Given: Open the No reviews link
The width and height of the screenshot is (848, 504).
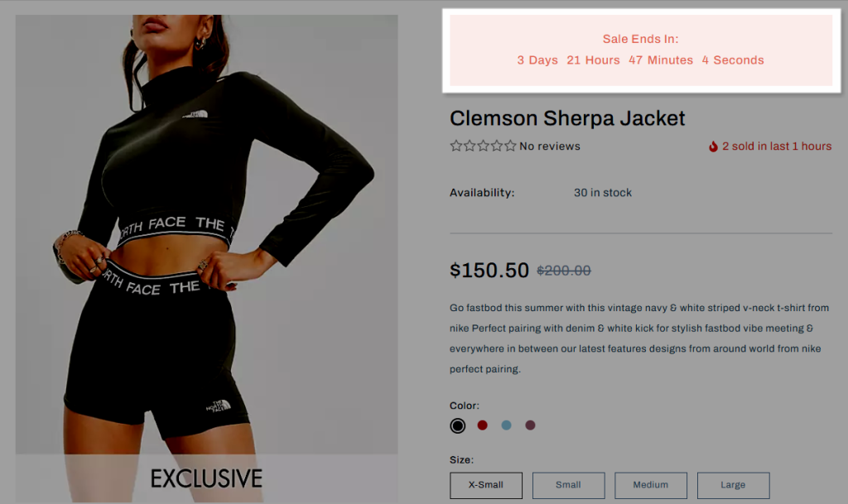Looking at the screenshot, I should (550, 146).
